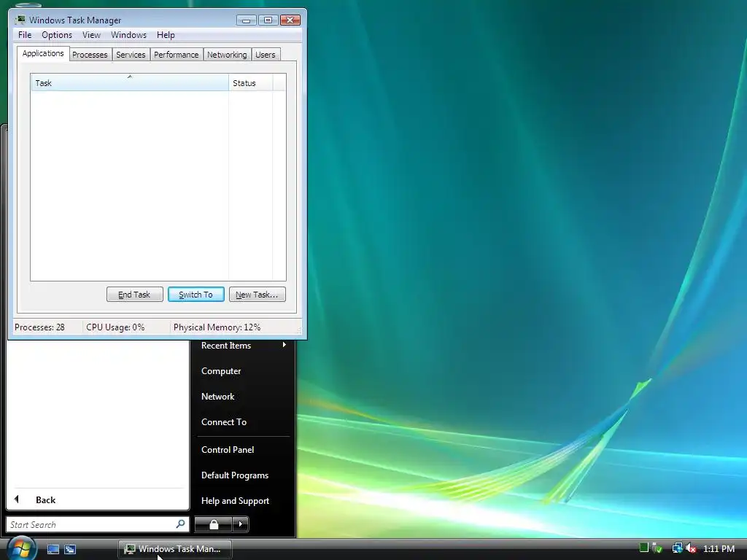Switch to the Performance tab
This screenshot has height=560, width=747.
click(176, 55)
